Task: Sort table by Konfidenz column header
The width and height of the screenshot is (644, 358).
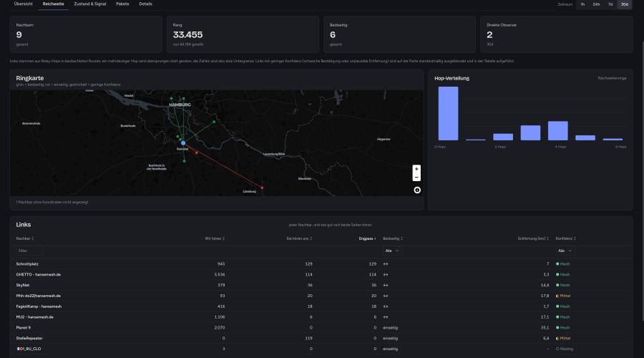Action: tap(565, 238)
